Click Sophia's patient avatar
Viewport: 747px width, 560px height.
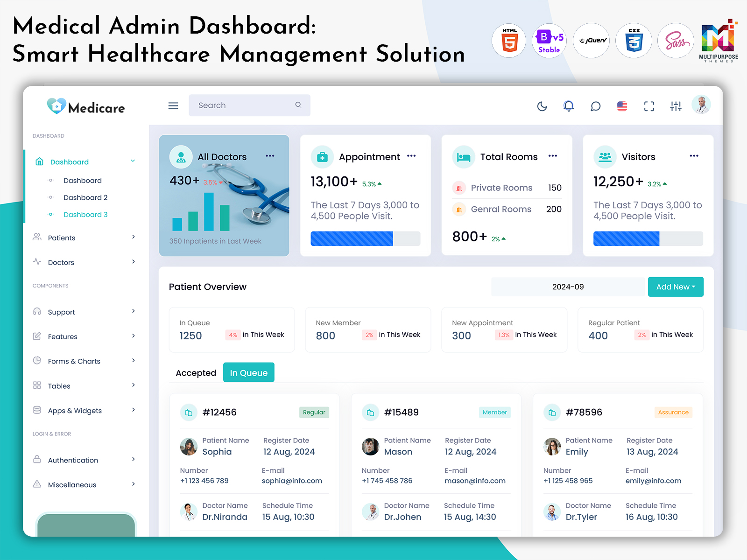pyautogui.click(x=189, y=447)
